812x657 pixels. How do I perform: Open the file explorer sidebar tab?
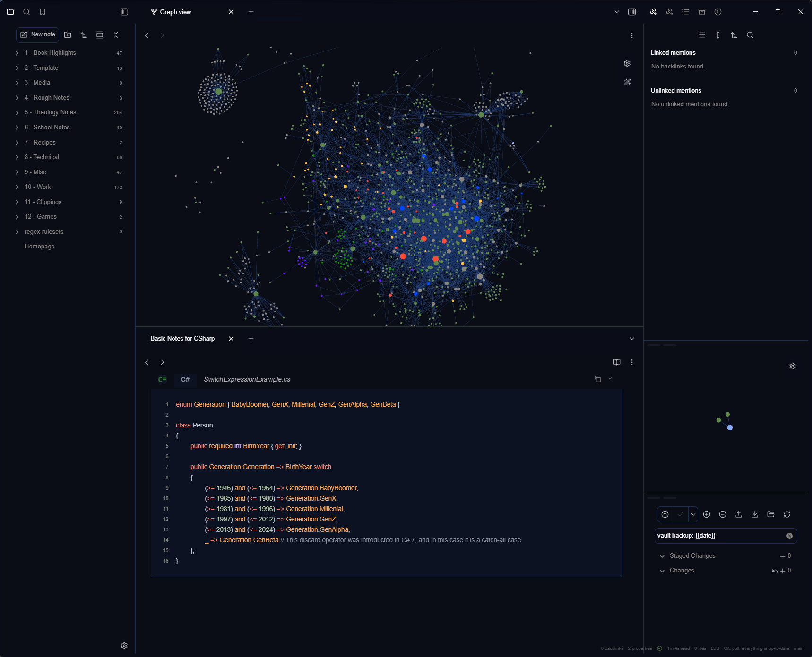pos(10,12)
